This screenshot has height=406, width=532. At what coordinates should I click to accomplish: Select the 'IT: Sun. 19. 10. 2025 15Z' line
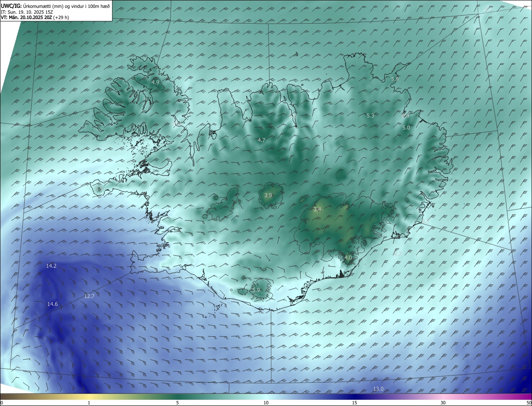27,12
